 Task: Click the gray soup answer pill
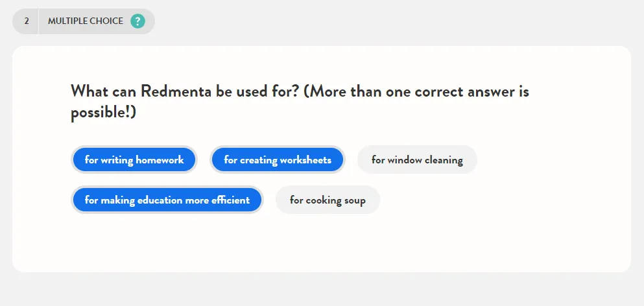[x=328, y=200]
